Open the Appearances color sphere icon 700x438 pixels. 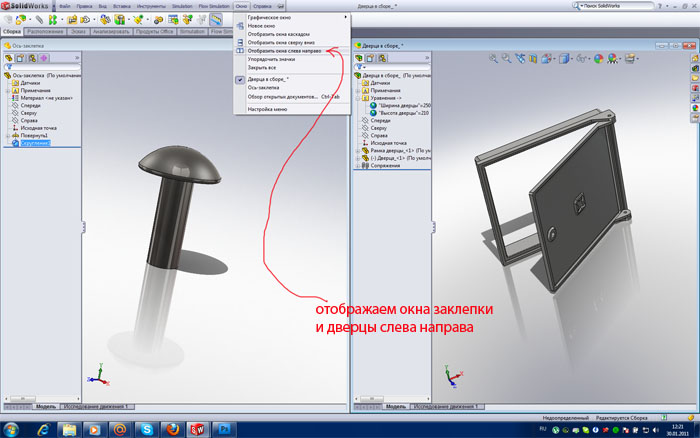click(598, 59)
